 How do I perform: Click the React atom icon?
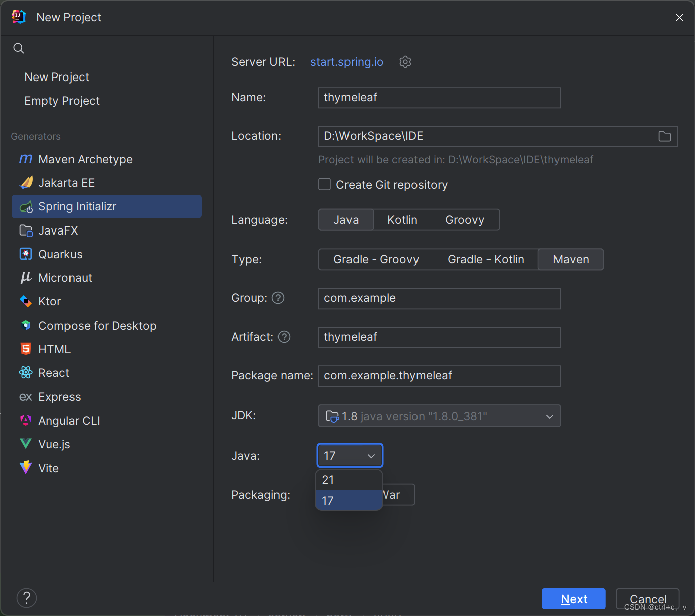(26, 373)
